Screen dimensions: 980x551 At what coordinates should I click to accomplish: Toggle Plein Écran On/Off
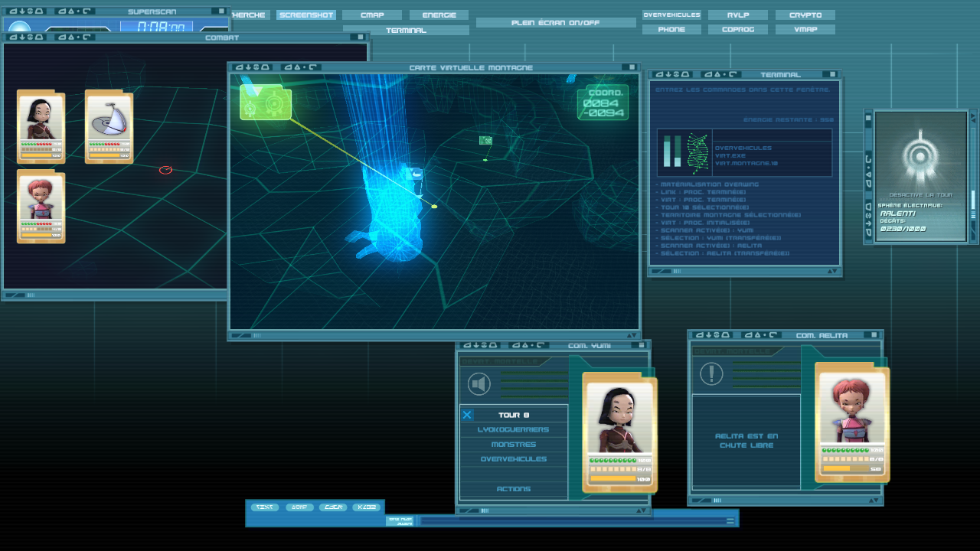pyautogui.click(x=555, y=23)
